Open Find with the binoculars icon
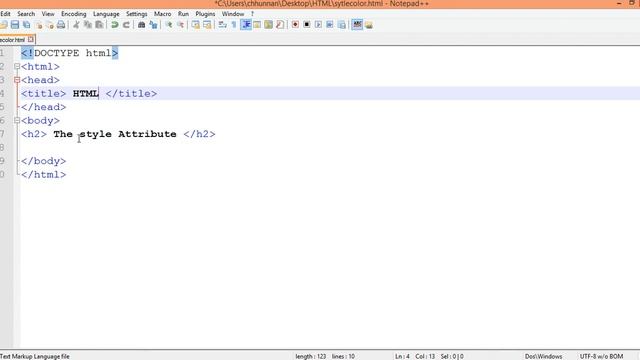Viewport: 640px width, 360px height. click(x=142, y=25)
